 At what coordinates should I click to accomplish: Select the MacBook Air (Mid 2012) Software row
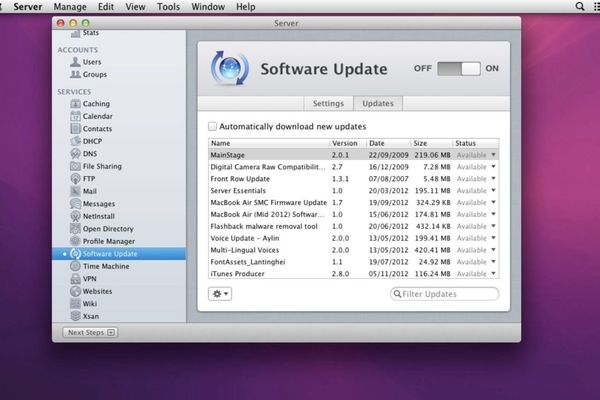pos(354,214)
